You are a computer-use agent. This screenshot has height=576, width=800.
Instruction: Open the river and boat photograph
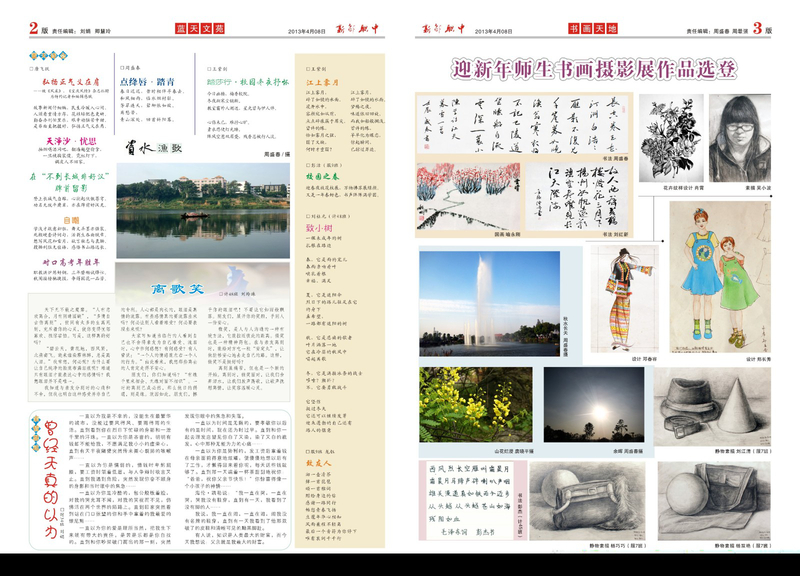(x=203, y=211)
